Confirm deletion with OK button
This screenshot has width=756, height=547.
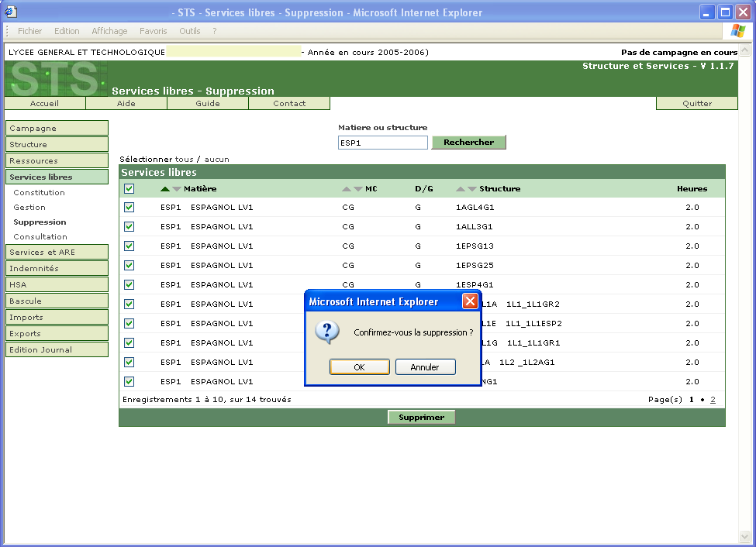point(360,366)
